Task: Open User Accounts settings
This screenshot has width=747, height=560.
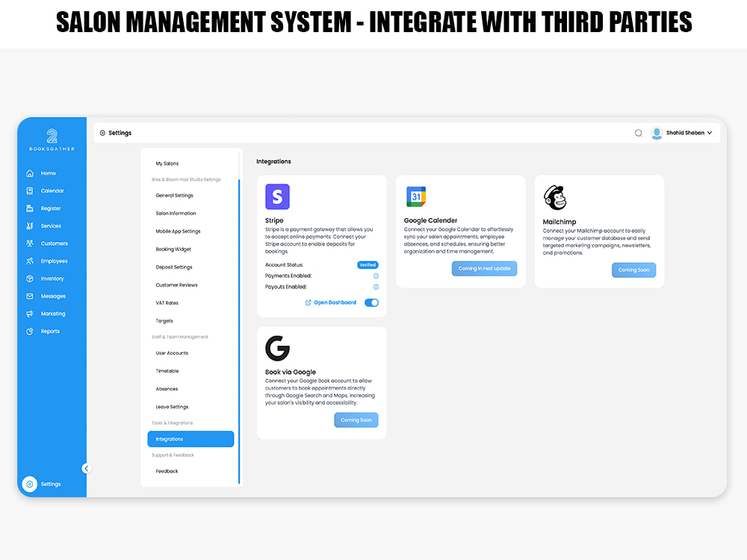Action: (172, 353)
